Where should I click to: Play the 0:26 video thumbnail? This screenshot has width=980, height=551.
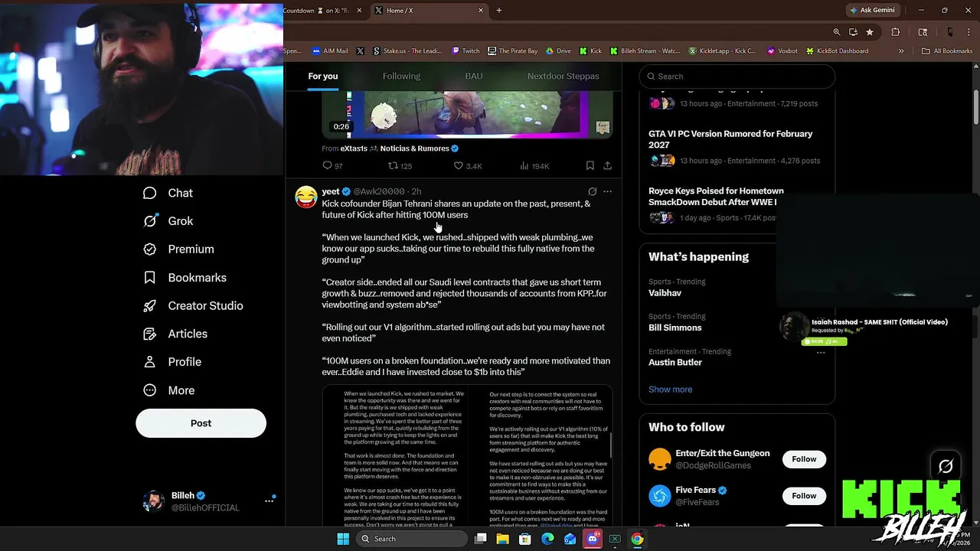[467, 115]
